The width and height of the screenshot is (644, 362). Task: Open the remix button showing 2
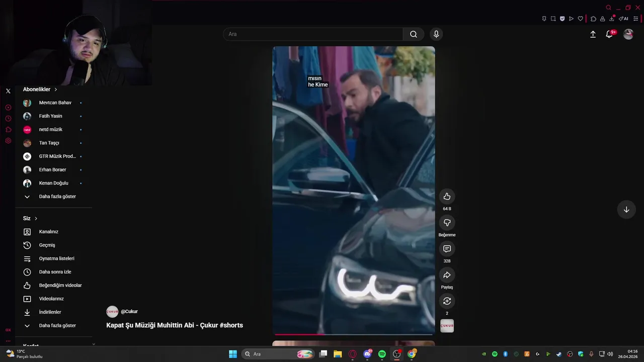pyautogui.click(x=447, y=301)
